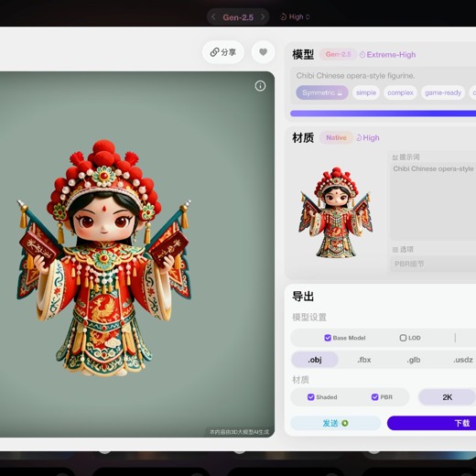Toggle the PBR material checkbox
The image size is (476, 476).
coord(374,397)
